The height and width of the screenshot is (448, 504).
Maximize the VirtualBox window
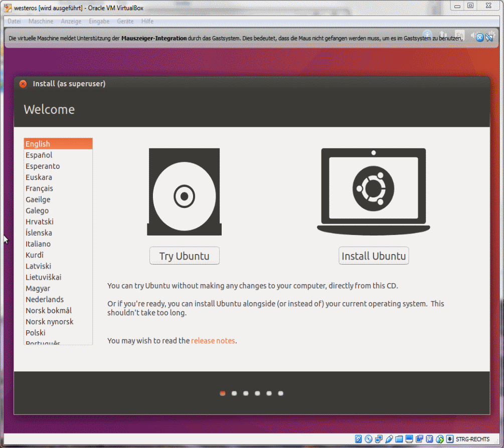click(x=470, y=6)
